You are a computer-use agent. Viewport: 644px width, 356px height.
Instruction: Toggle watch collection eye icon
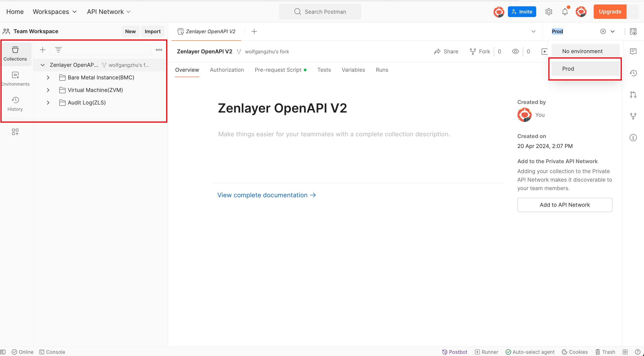pyautogui.click(x=515, y=51)
